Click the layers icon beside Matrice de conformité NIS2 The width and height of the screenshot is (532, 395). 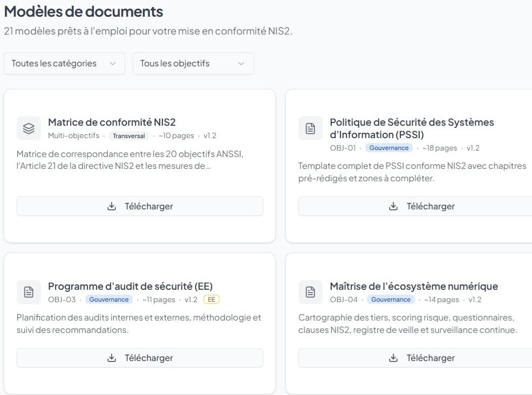point(29,128)
